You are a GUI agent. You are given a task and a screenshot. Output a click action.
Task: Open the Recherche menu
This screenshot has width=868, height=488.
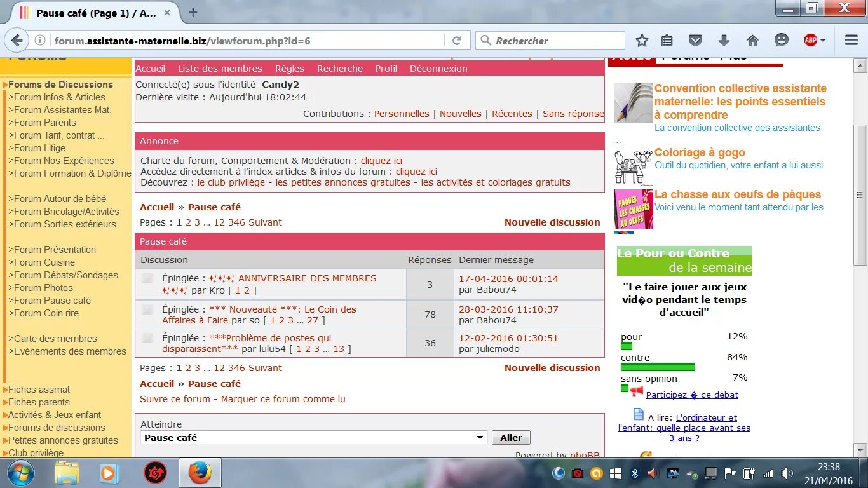[340, 69]
